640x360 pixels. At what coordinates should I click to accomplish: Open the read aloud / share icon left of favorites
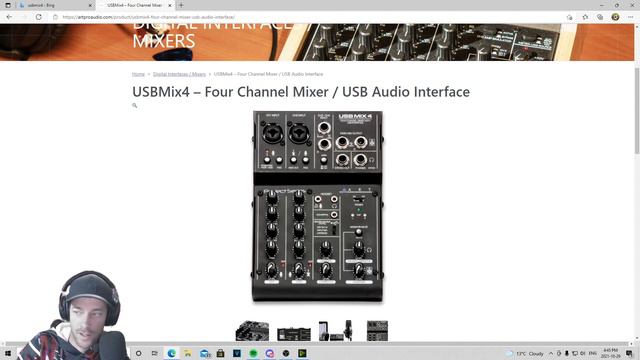point(570,17)
